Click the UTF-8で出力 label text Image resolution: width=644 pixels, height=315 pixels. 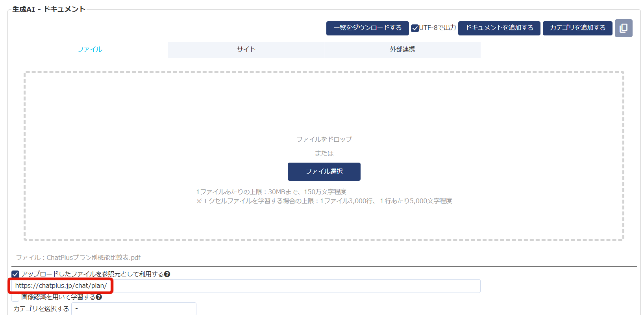[437, 28]
